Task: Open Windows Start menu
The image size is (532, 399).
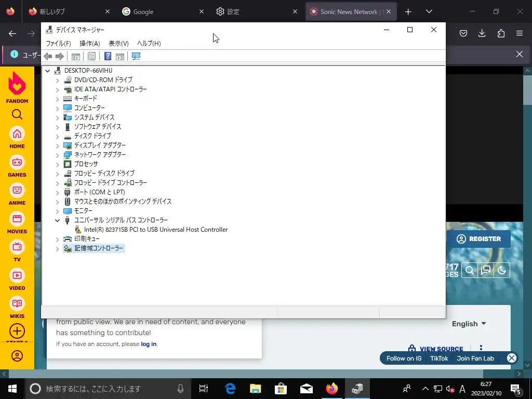Action: click(12, 389)
